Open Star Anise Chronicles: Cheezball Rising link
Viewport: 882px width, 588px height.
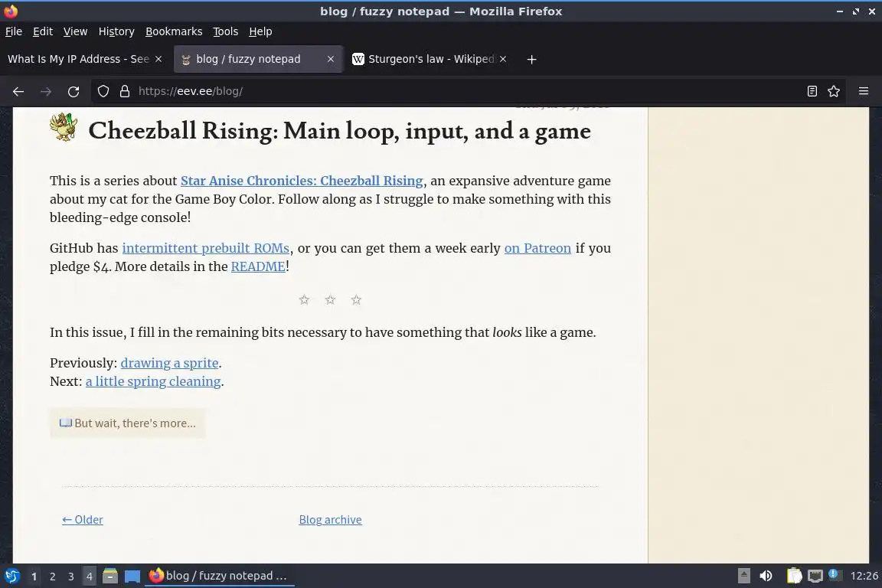click(302, 181)
